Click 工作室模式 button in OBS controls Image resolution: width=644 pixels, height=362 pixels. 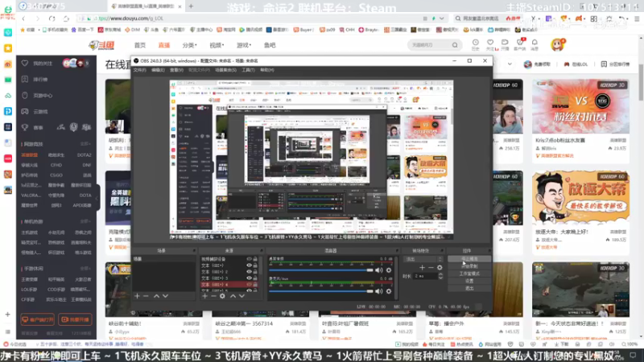tap(469, 274)
